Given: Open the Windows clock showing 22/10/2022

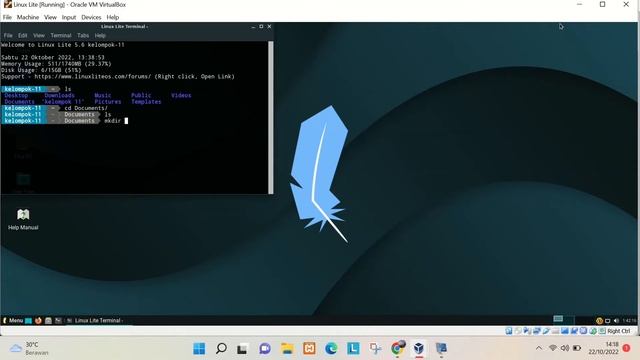Looking at the screenshot, I should [x=603, y=348].
